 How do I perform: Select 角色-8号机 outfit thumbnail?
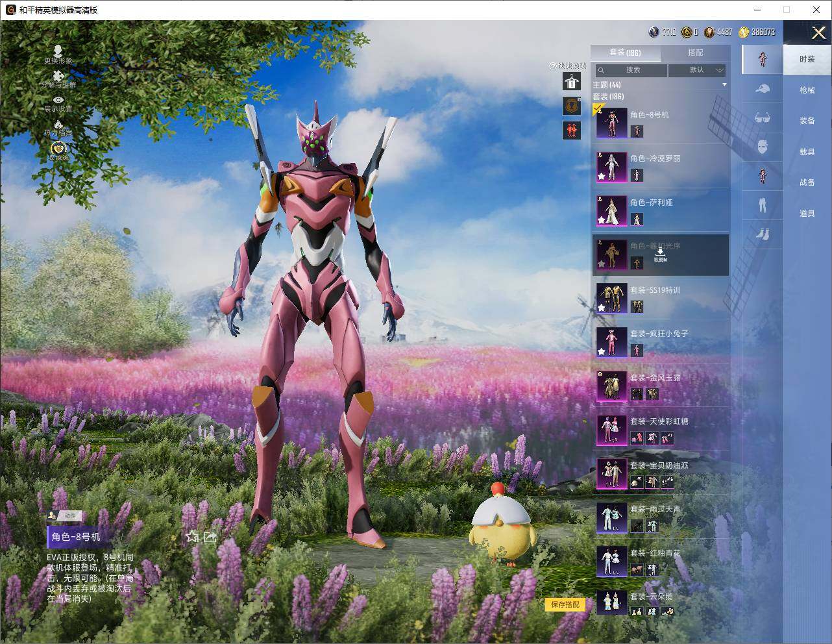click(612, 123)
